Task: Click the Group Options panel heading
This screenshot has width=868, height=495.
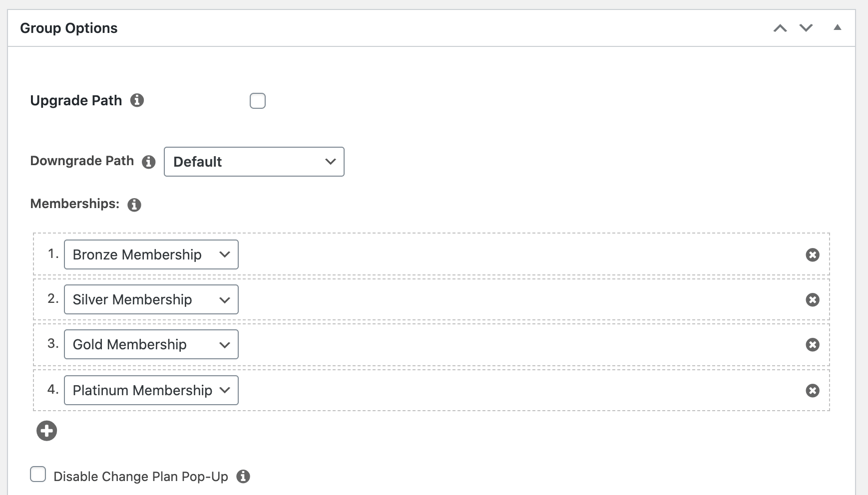Action: 69,28
